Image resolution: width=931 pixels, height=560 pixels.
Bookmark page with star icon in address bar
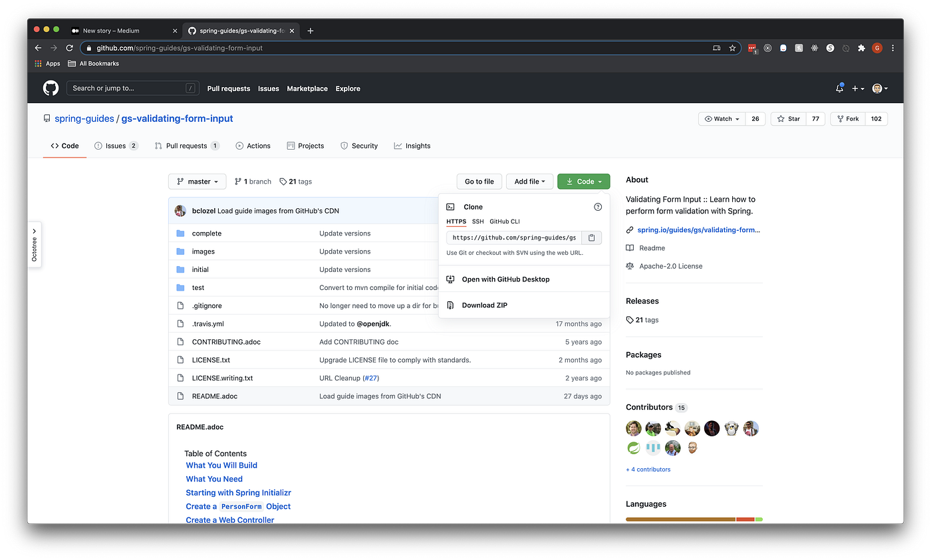[x=732, y=48]
